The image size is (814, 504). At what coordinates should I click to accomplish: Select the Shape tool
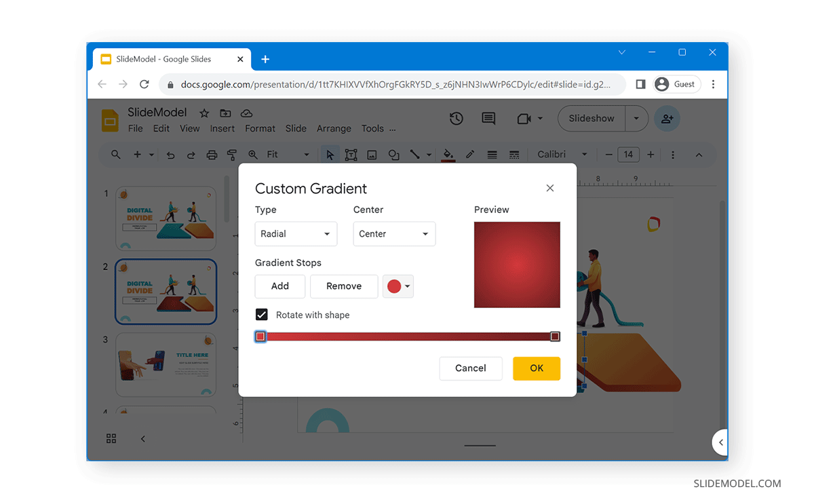tap(393, 155)
